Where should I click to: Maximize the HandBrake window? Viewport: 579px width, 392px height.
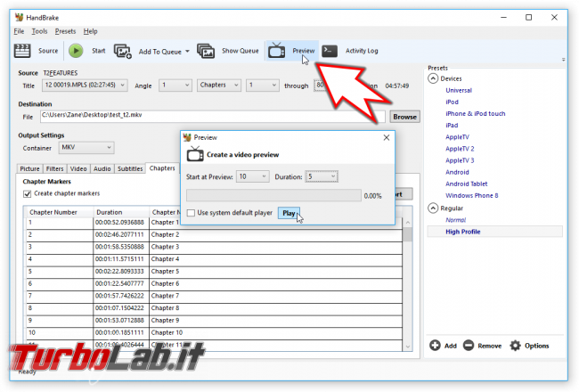click(529, 17)
